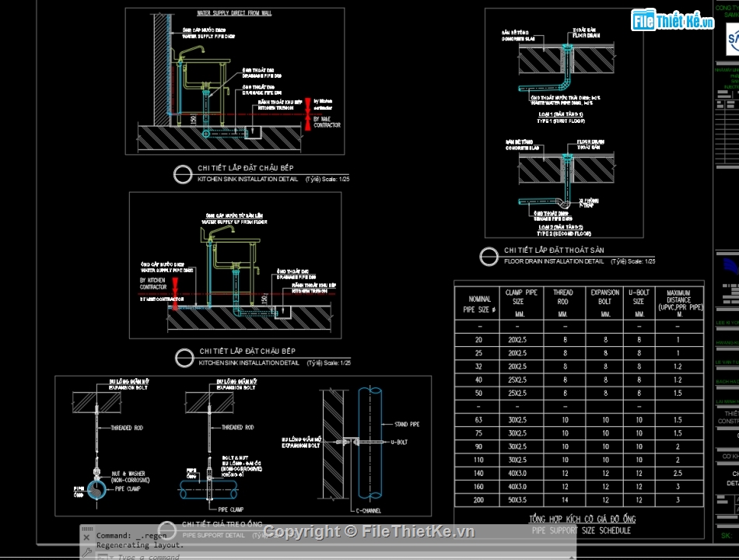The image size is (739, 560).
Task: Select 'FLOOR DRAIN INSTALLATION DETAIL' text
Action: 554,261
